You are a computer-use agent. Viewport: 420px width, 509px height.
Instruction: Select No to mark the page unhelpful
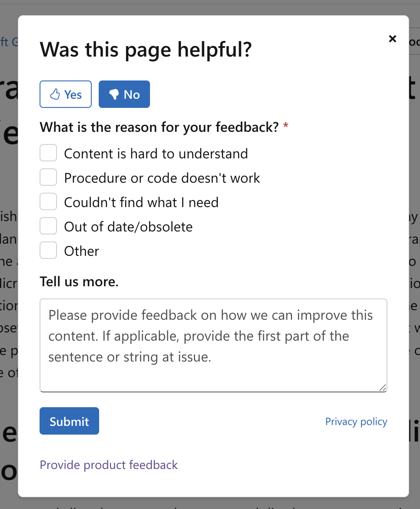click(124, 94)
